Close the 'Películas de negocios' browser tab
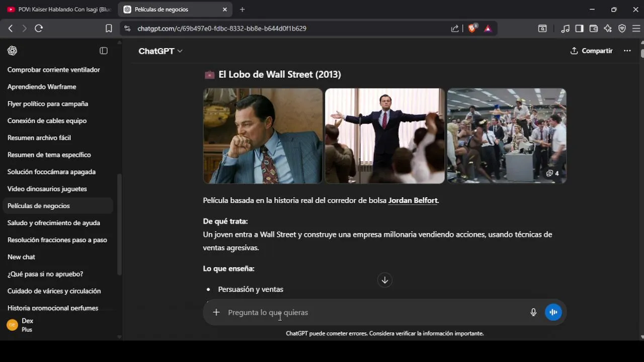Screen dimensions: 644x362 point(225,10)
